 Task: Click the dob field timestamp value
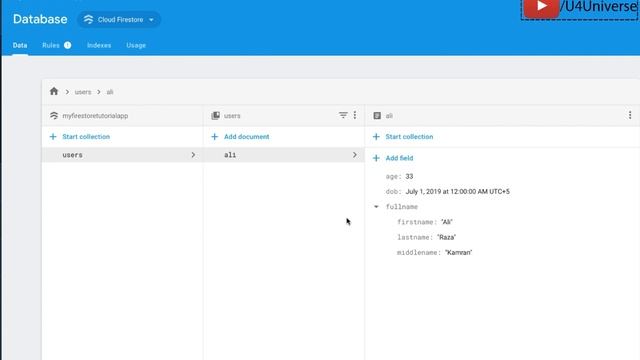tap(458, 191)
